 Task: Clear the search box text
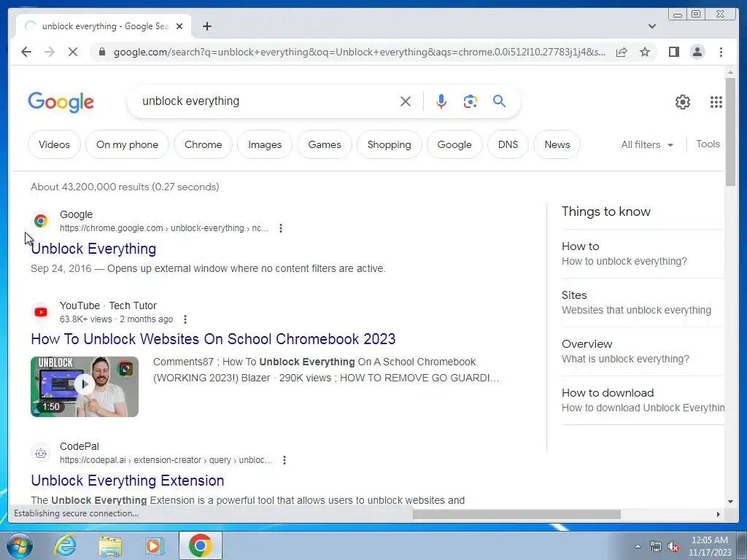click(406, 101)
